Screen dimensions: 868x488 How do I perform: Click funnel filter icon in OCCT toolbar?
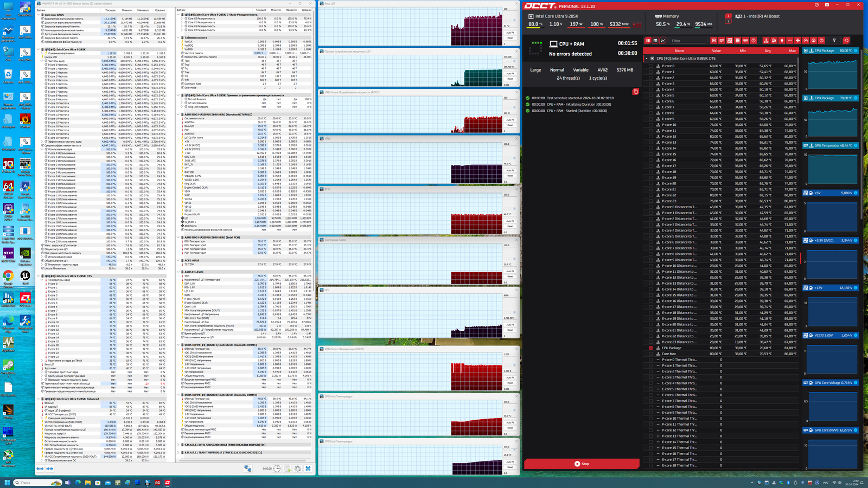834,41
